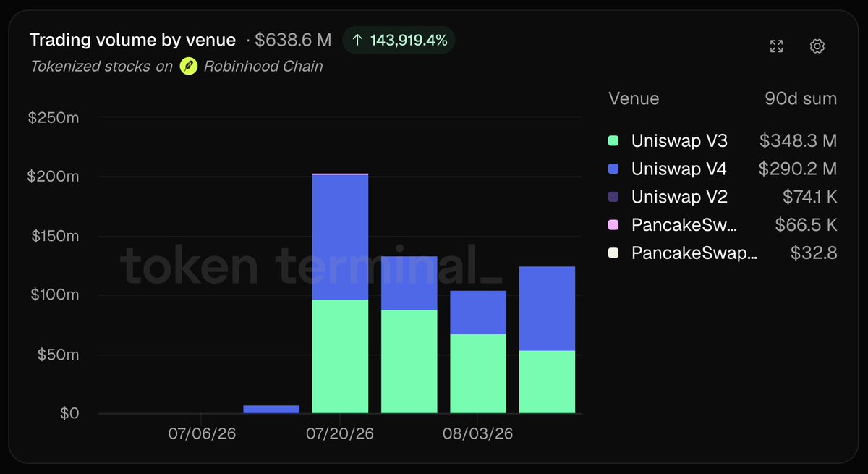Click the $150m y-axis label
The image size is (868, 474).
pos(54,236)
